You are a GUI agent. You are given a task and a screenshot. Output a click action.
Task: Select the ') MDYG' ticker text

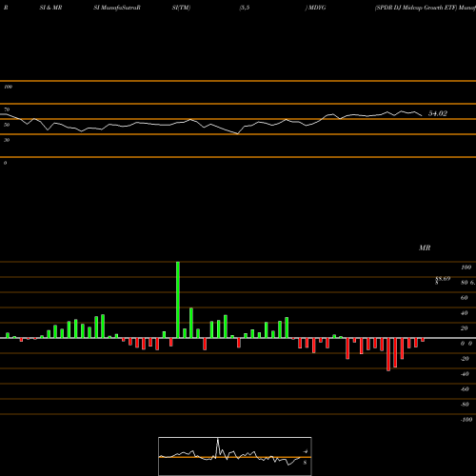(315, 8)
